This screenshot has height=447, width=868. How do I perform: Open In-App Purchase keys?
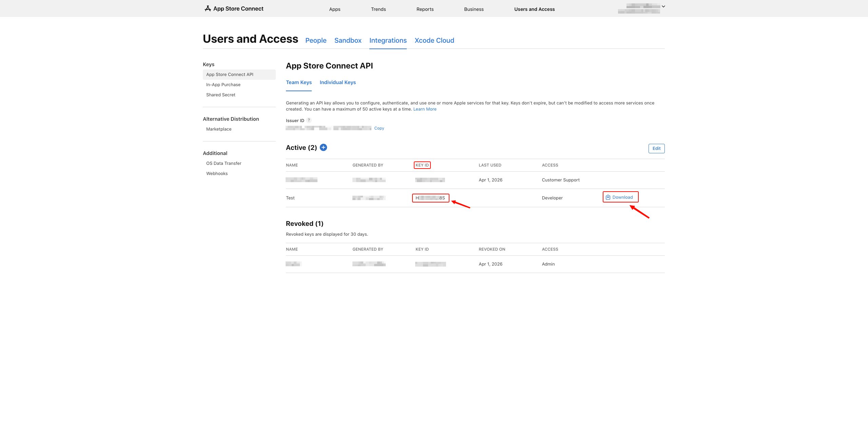point(223,85)
